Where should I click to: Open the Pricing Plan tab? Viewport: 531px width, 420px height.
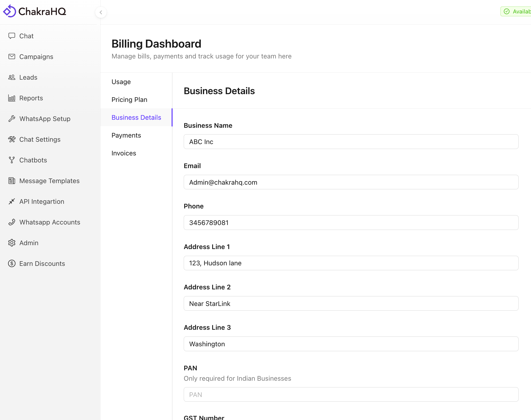(x=129, y=100)
